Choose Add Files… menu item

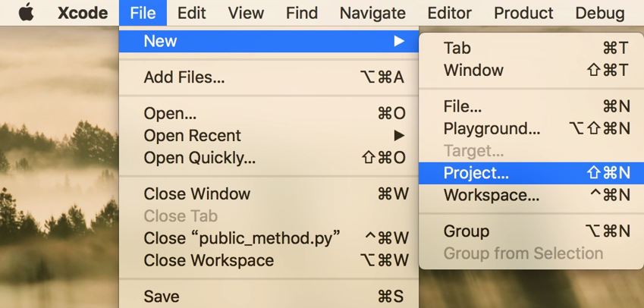point(269,77)
